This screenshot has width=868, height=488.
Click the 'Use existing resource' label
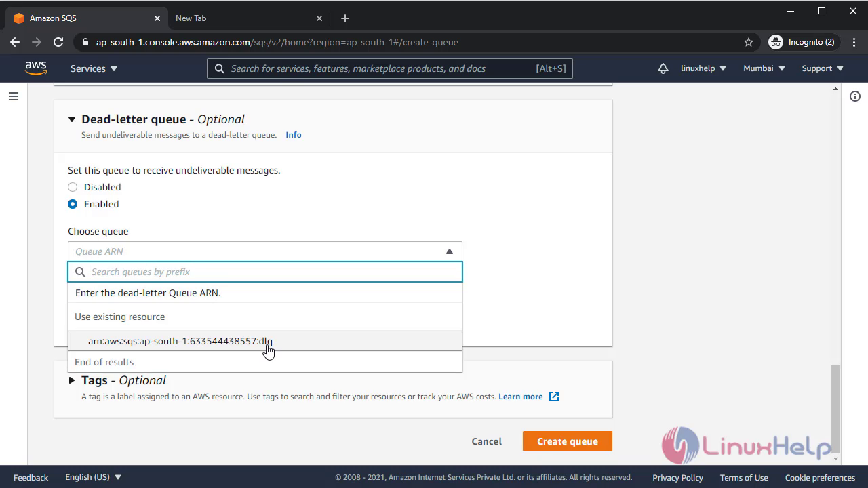120,317
